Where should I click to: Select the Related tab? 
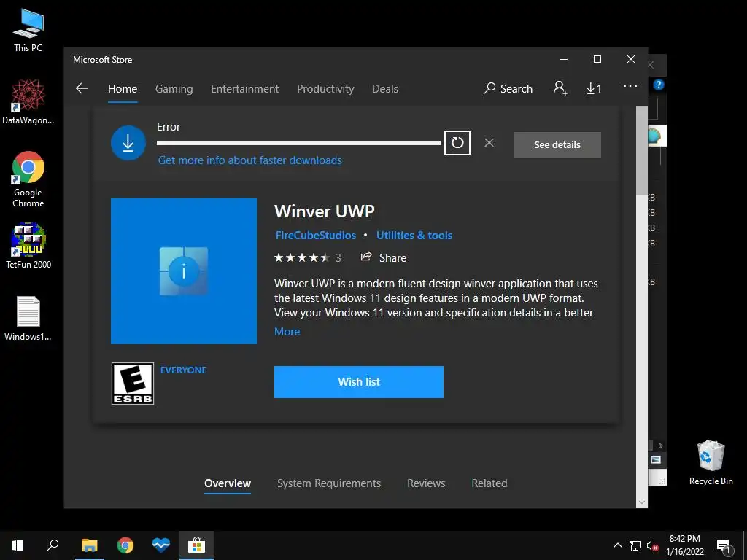click(489, 483)
